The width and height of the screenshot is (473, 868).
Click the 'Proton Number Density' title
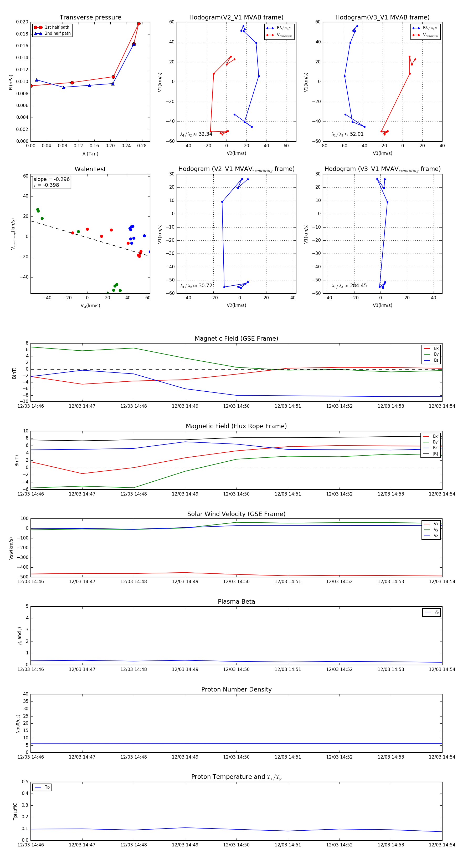[x=236, y=689]
